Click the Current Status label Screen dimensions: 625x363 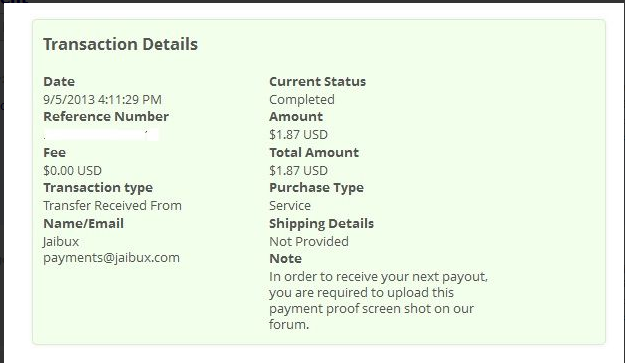click(x=317, y=81)
